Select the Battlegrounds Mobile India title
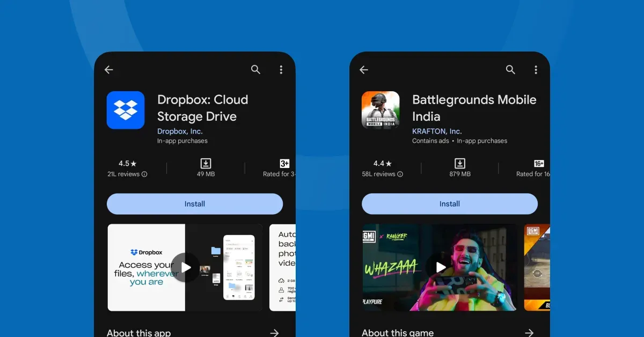Viewport: 644px width, 337px height. pos(474,108)
